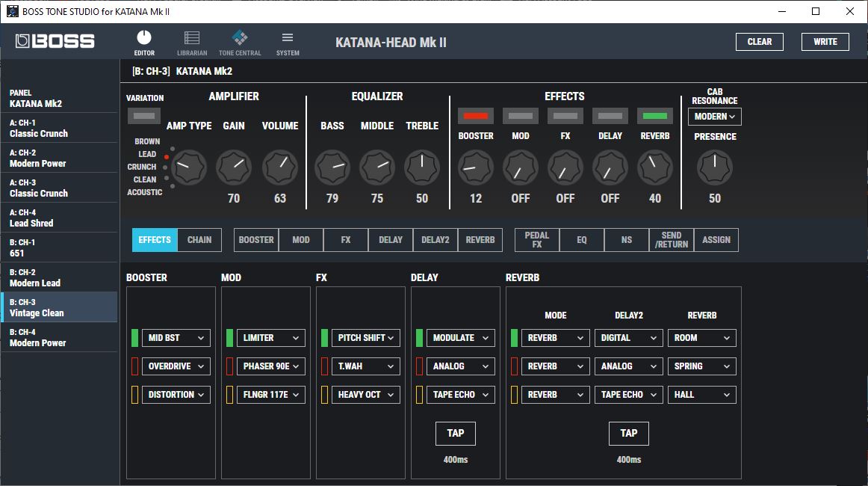The width and height of the screenshot is (868, 486).
Task: Open the MID BST booster dropdown
Action: tap(176, 338)
